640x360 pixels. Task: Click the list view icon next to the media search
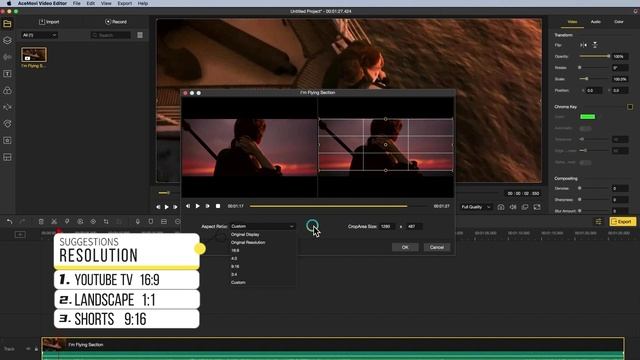click(140, 35)
